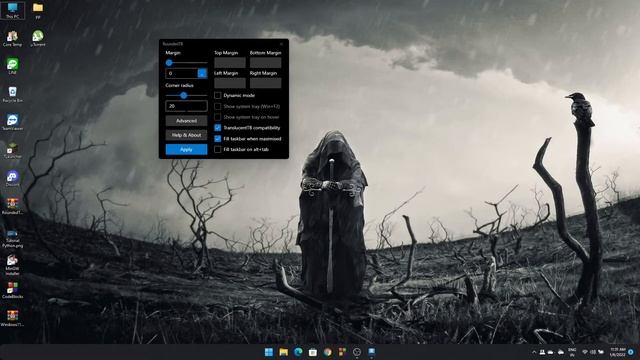This screenshot has height=360, width=640.
Task: Open Microsoft Store from the taskbar
Action: 313,352
